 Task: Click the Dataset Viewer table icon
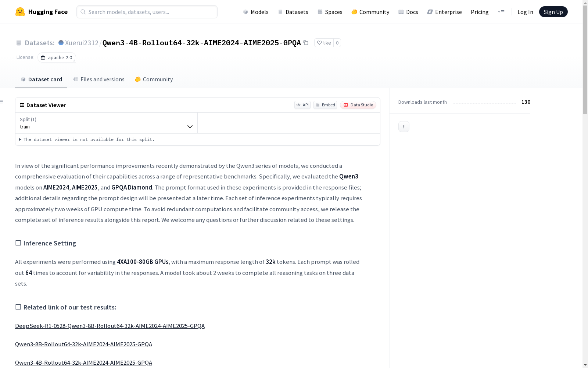click(x=22, y=105)
